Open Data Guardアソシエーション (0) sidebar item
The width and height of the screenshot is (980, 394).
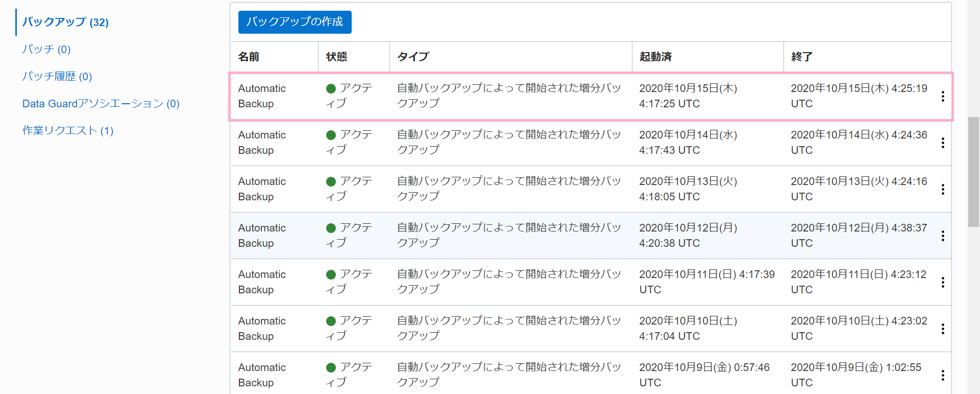coord(101,103)
